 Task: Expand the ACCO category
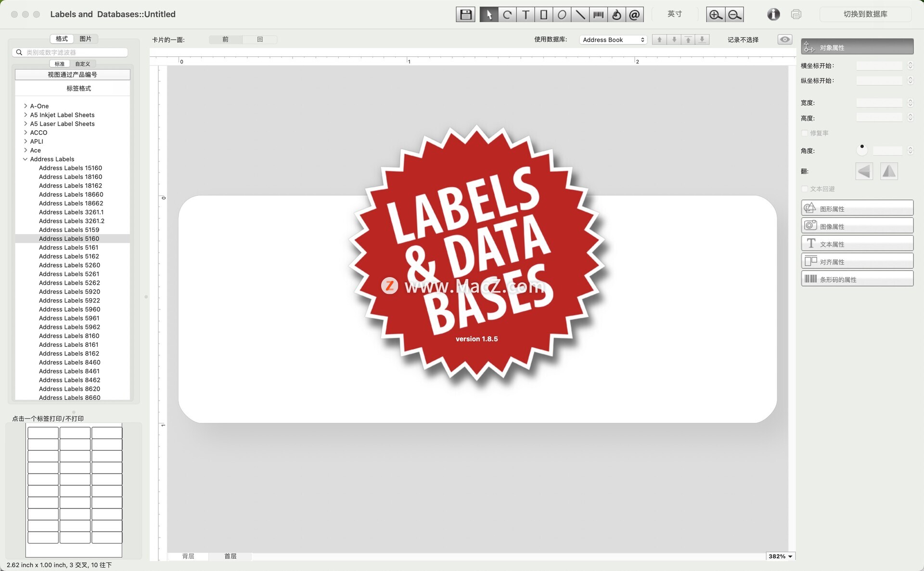tap(26, 132)
